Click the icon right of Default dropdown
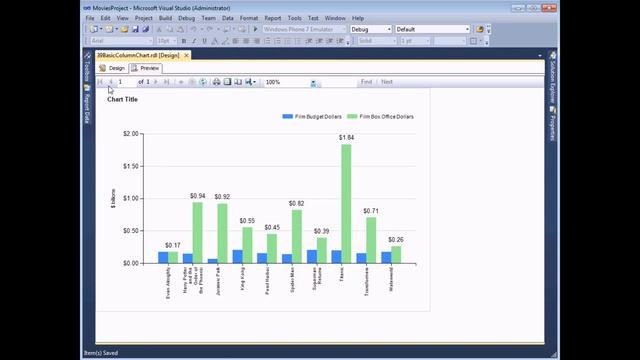The height and width of the screenshot is (360, 640). click(480, 29)
